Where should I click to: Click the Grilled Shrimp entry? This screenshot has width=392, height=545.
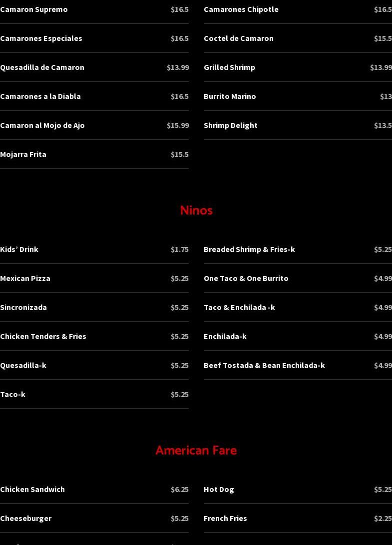(x=229, y=67)
